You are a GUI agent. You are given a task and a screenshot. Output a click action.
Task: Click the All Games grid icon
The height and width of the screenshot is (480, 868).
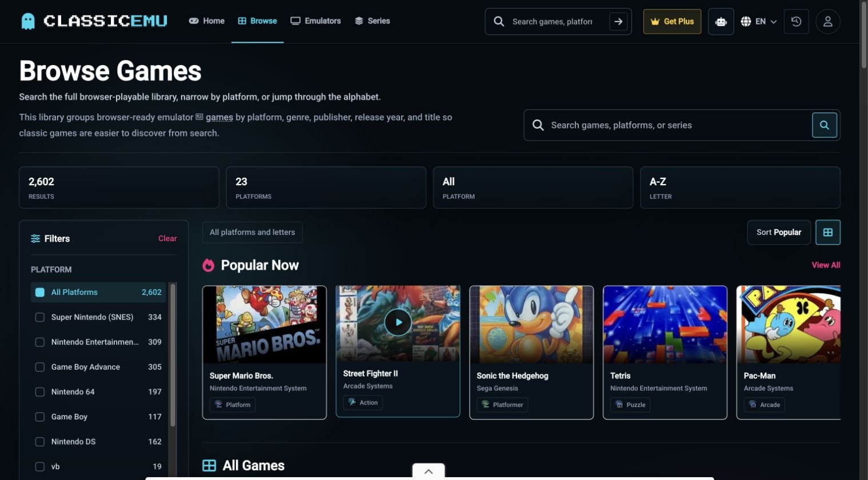point(209,466)
